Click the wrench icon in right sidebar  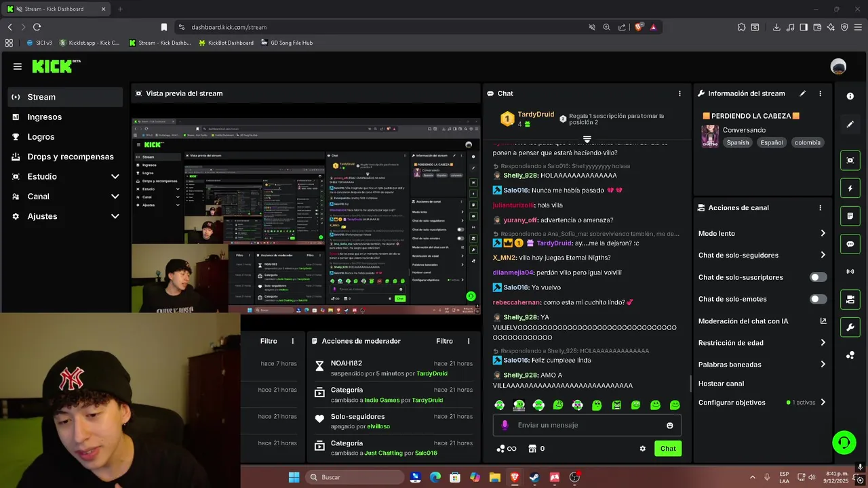point(850,327)
